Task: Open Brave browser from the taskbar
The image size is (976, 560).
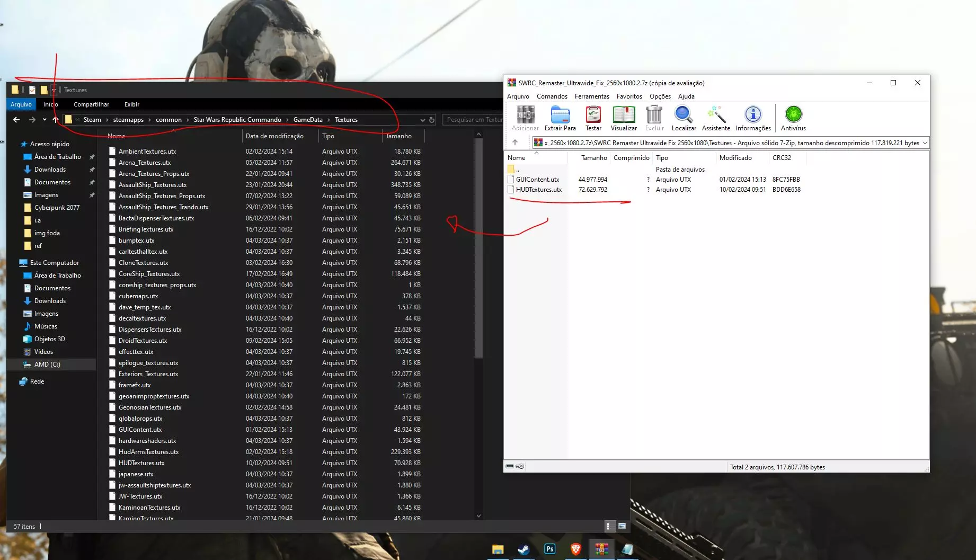Action: click(x=575, y=549)
